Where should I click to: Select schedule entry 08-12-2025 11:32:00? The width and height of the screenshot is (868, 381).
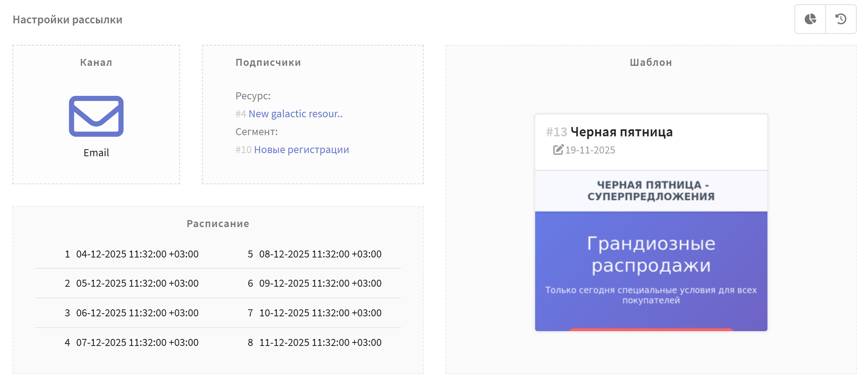pos(320,254)
